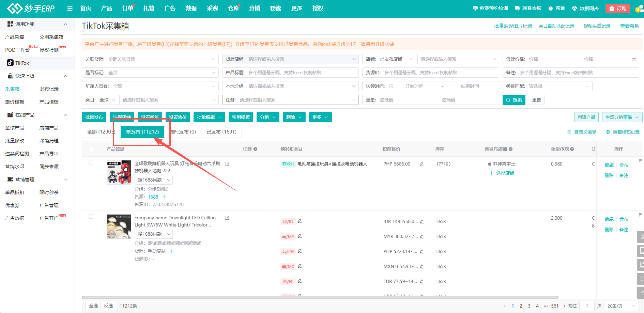Click plus icon next to source 1688

[x=164, y=197]
